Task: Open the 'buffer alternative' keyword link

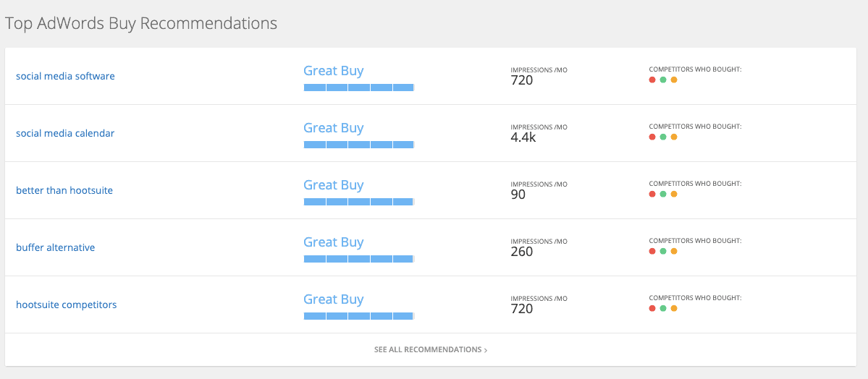Action: [56, 247]
